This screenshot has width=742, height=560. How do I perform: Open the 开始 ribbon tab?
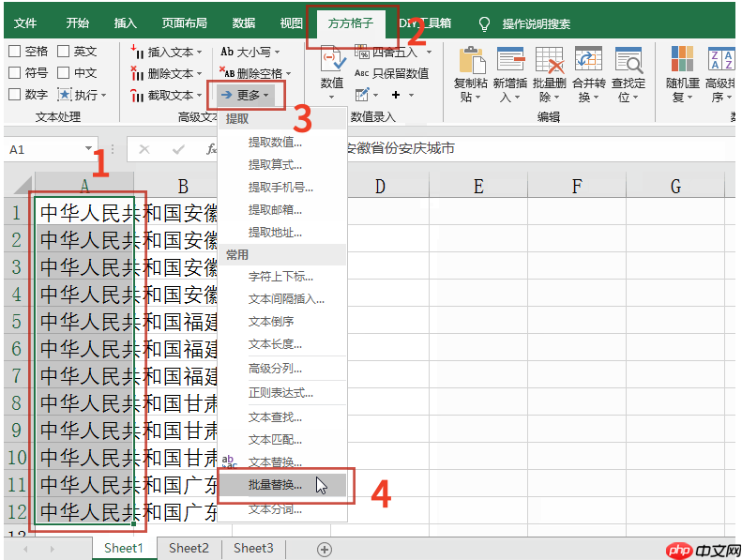[77, 23]
